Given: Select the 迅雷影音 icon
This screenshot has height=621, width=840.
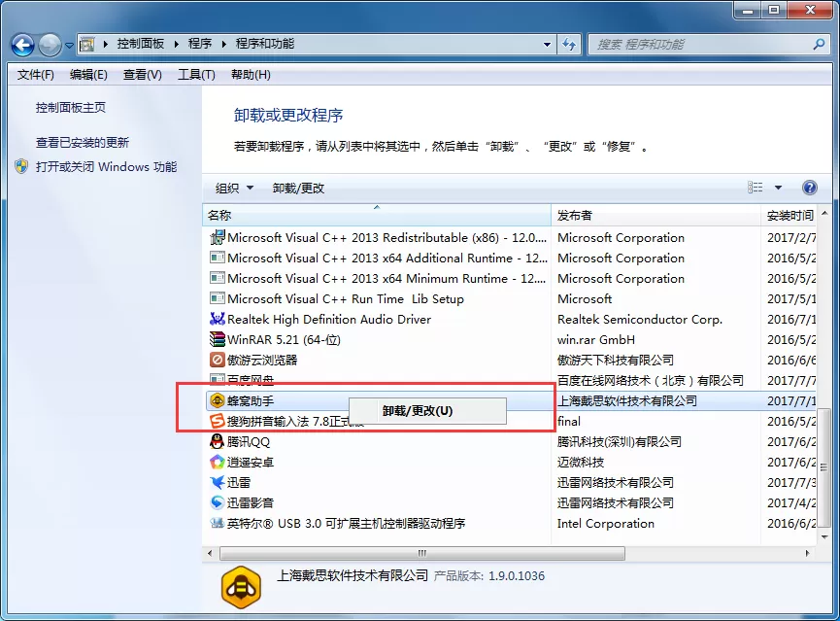Looking at the screenshot, I should pyautogui.click(x=217, y=502).
